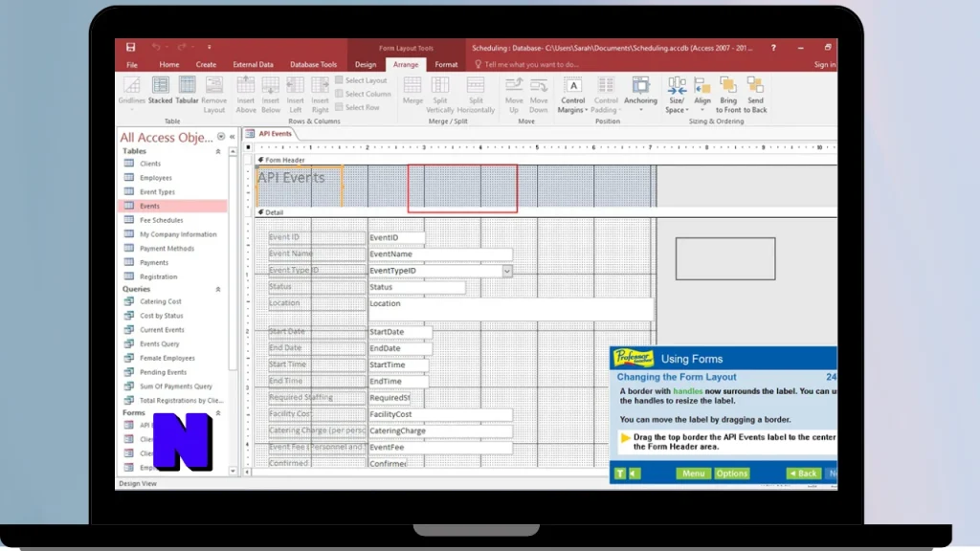Screen dimensions: 980x551
Task: Click the form selector square at ruler corner
Action: tap(248, 147)
